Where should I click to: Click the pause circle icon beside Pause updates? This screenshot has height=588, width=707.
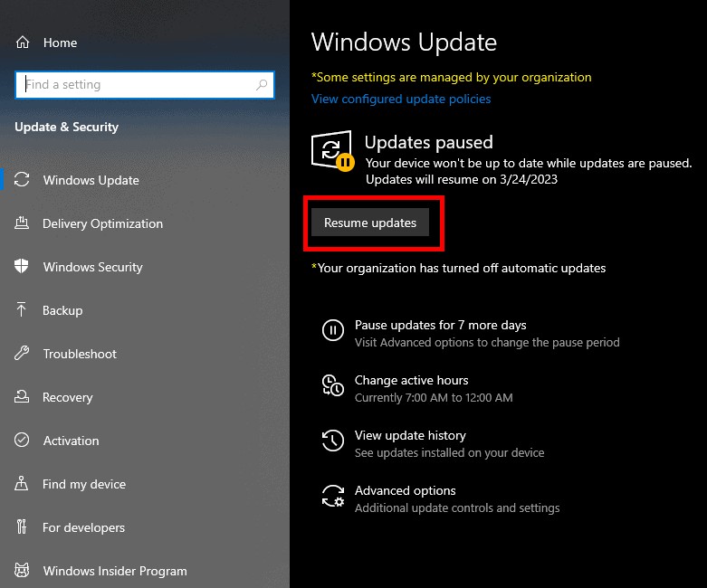(333, 330)
